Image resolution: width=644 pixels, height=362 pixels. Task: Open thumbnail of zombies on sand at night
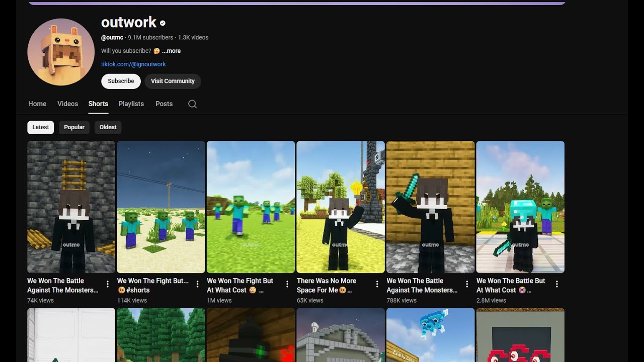161,207
